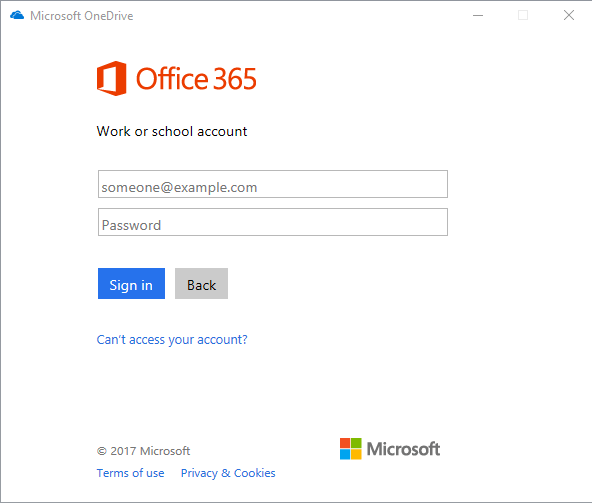Open the Terms of use link
Viewport: 592px width, 503px height.
(130, 473)
